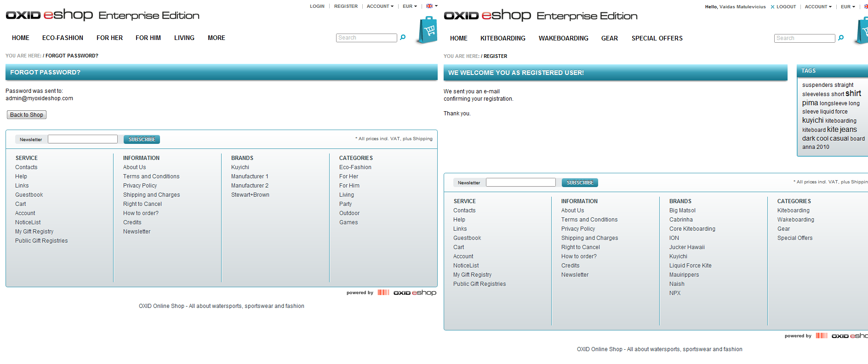
Task: Click the Newsletter email field under Thank you message
Action: (x=520, y=182)
